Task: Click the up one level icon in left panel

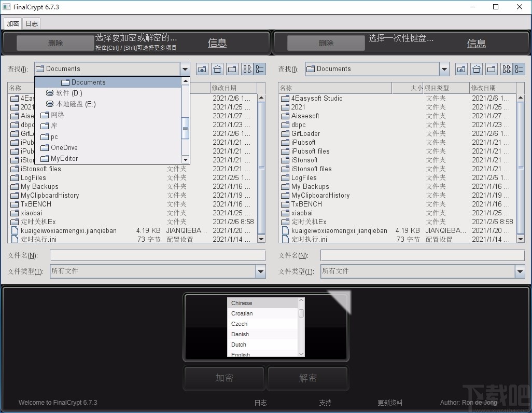Action: pyautogui.click(x=202, y=68)
